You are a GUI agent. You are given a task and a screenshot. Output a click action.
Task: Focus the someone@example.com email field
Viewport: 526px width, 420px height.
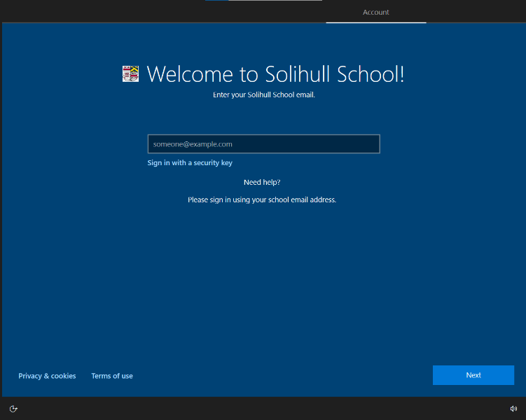(263, 144)
